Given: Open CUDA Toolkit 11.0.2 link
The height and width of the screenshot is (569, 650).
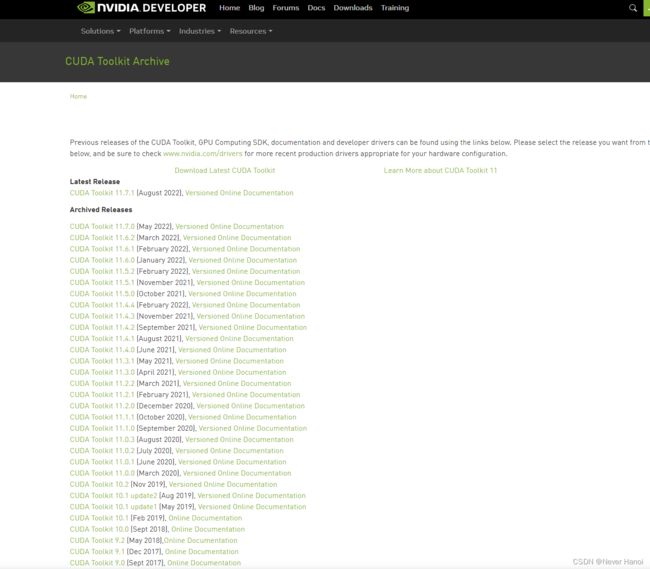Looking at the screenshot, I should 102,450.
